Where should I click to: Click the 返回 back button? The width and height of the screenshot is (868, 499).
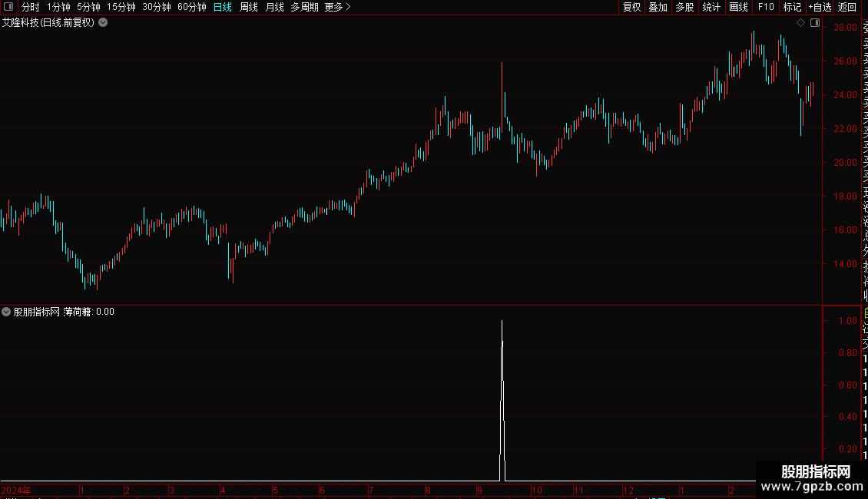(x=847, y=7)
